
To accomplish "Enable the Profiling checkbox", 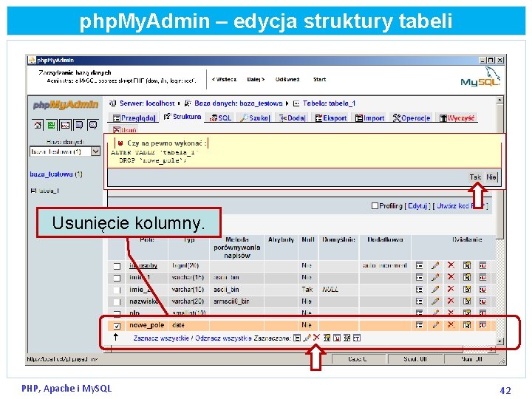I will click(375, 205).
